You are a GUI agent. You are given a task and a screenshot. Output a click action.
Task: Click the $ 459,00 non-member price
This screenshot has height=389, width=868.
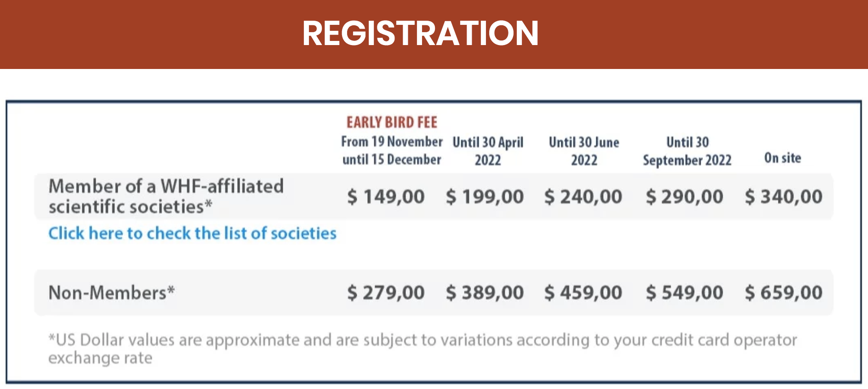(583, 292)
